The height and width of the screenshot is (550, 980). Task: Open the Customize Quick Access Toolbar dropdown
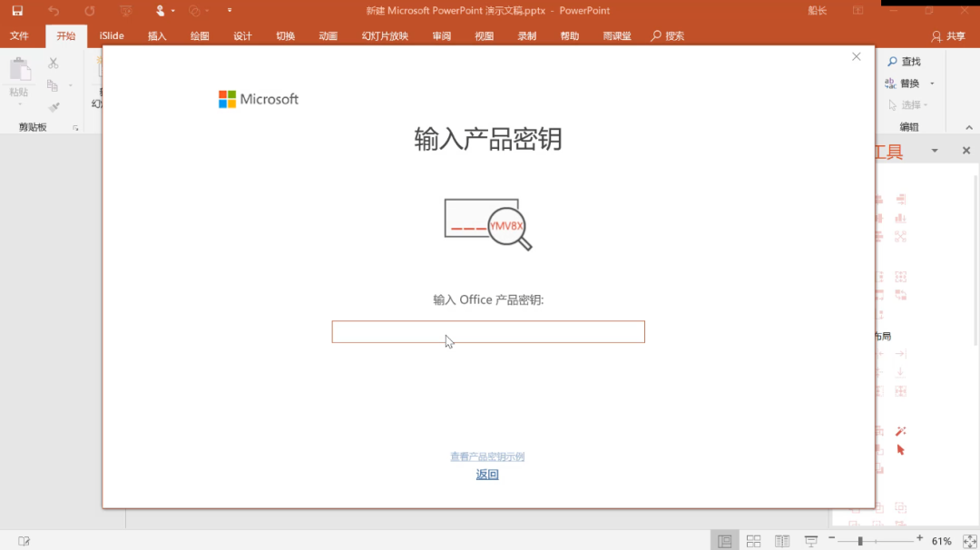(230, 10)
